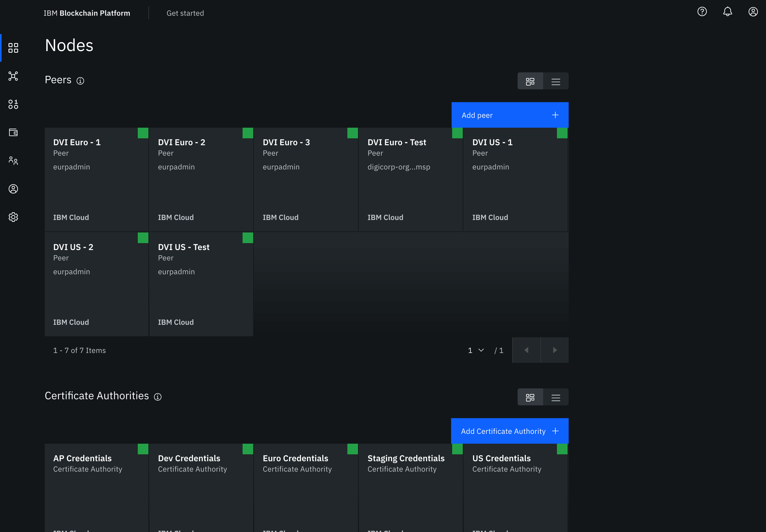The image size is (766, 532).
Task: Open the DVI Euro - 2 peer card
Action: pyautogui.click(x=201, y=179)
